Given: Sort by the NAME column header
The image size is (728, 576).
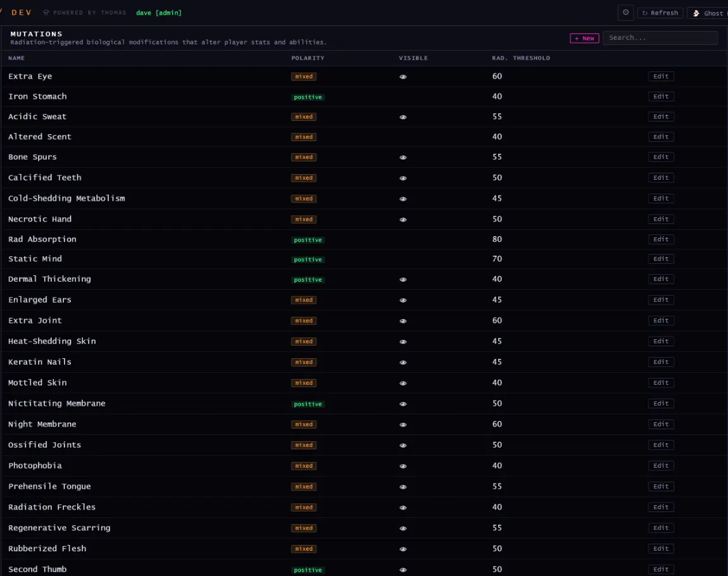Looking at the screenshot, I should tap(16, 58).
